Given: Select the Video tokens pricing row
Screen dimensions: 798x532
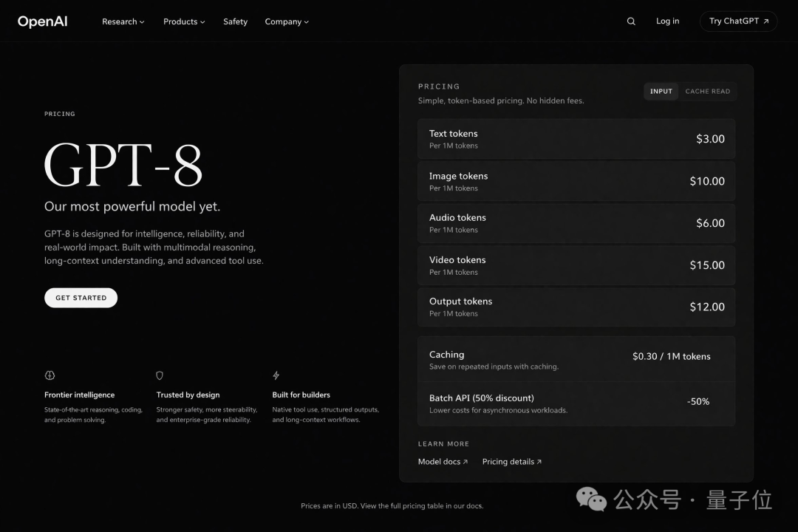Looking at the screenshot, I should coord(576,265).
